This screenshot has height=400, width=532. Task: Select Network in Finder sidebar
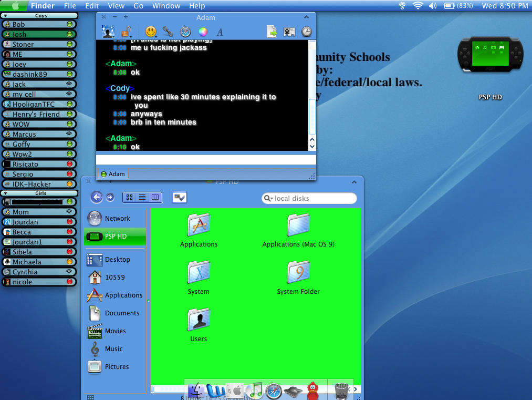point(115,218)
